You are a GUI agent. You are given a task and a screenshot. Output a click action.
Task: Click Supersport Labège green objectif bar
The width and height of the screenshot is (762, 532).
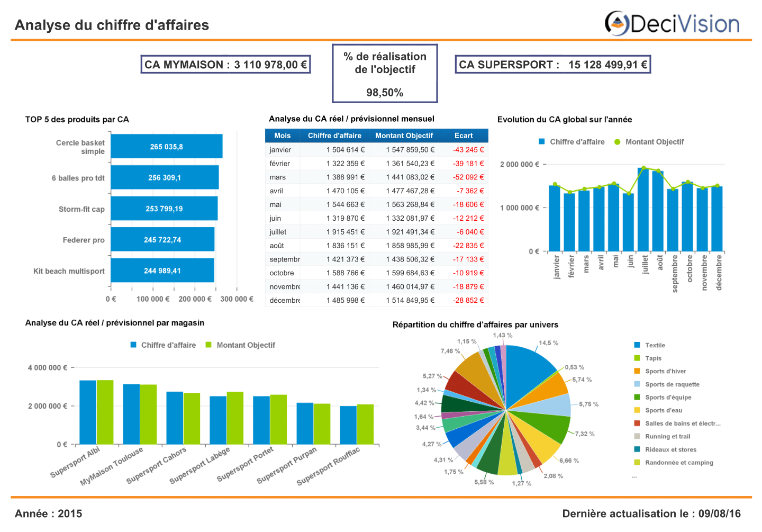click(x=235, y=418)
